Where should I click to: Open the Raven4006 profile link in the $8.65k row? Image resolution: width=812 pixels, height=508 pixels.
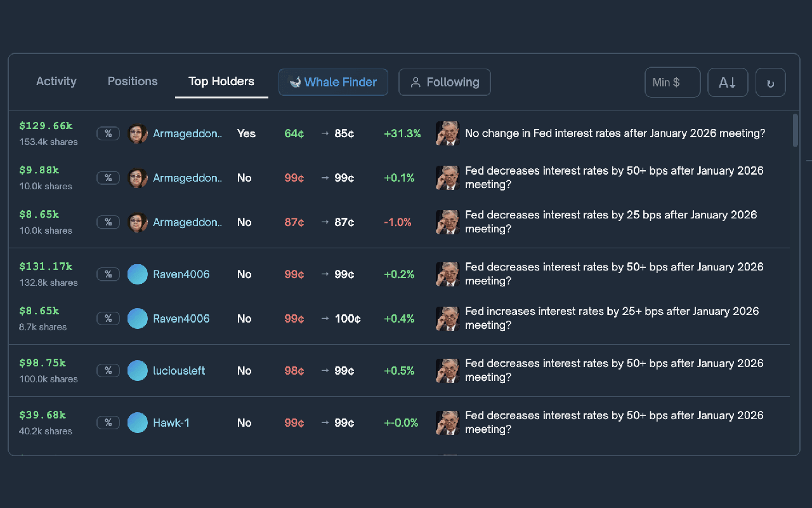(181, 319)
